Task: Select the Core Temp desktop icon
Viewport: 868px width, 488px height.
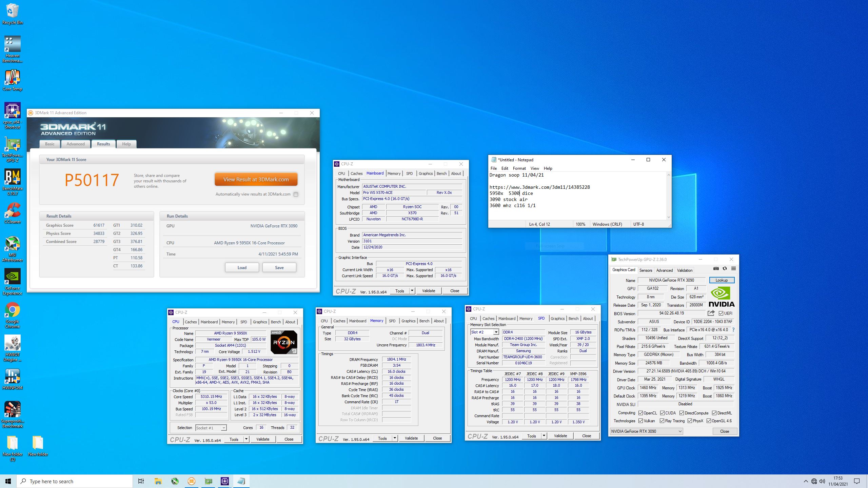Action: 13,80
